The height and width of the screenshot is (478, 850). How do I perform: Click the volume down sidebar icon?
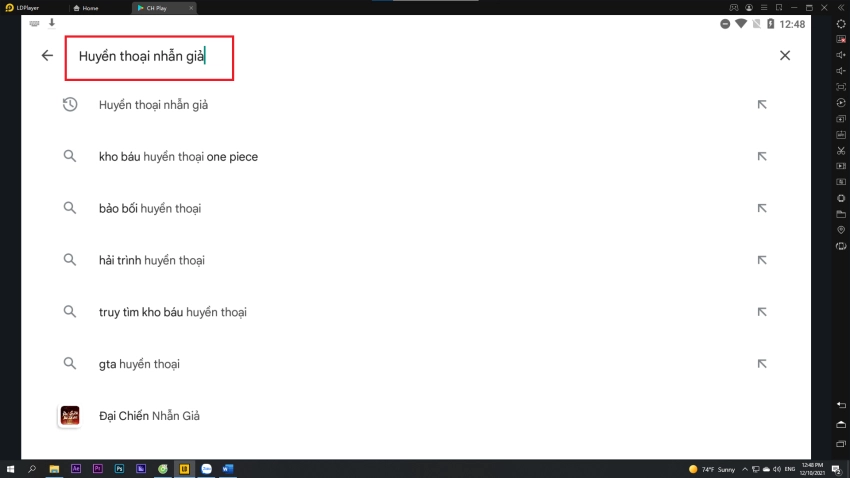click(841, 71)
